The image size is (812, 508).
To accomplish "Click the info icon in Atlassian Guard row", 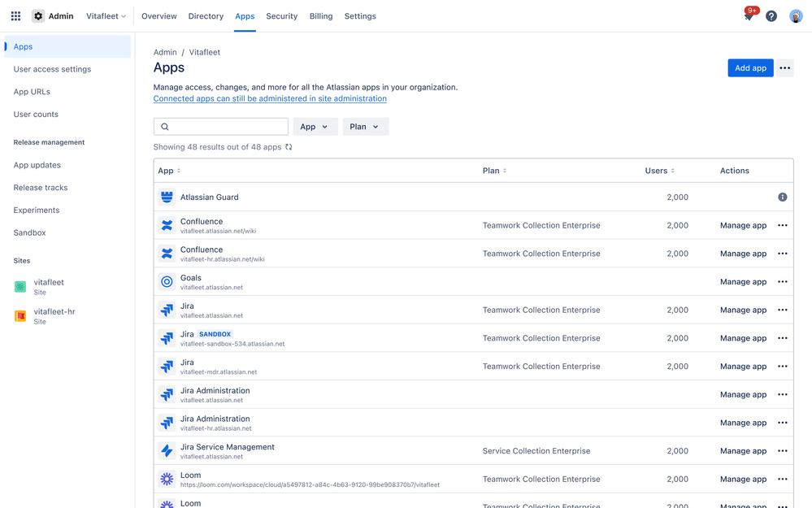I will point(783,197).
